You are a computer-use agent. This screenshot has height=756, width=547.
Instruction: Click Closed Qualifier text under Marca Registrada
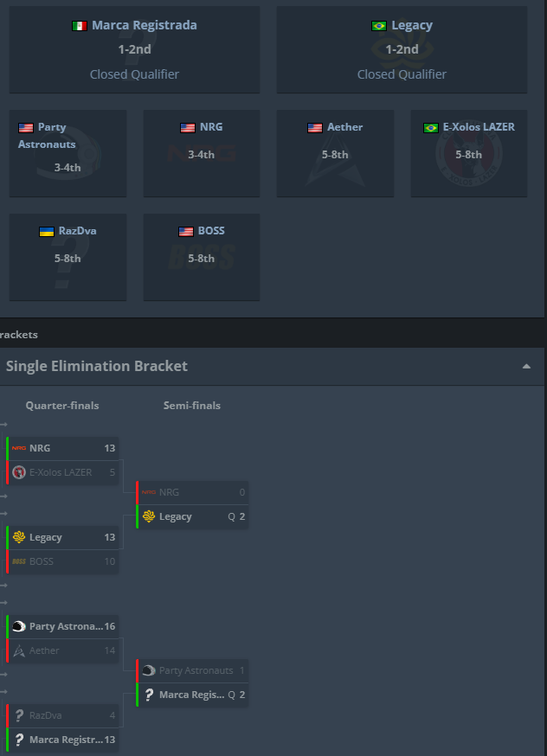coord(134,74)
